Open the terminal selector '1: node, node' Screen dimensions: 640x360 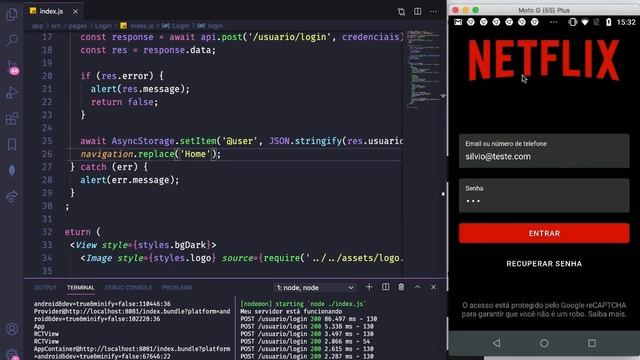point(315,288)
